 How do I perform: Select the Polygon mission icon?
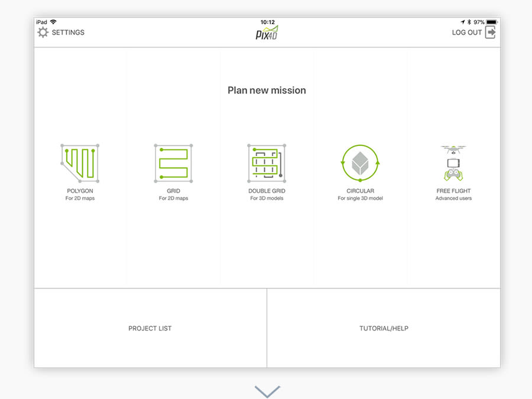80,163
